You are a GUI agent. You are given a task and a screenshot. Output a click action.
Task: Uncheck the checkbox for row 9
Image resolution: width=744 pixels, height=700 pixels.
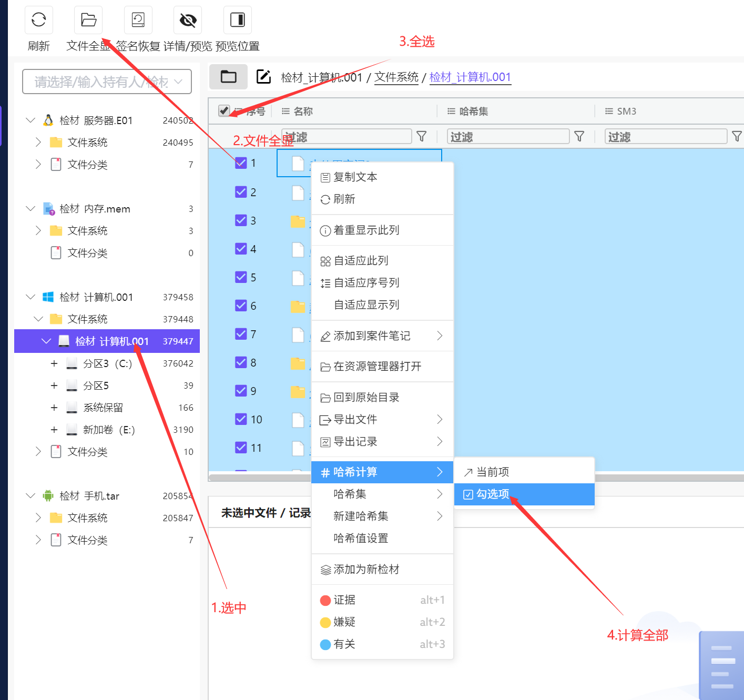pos(241,390)
